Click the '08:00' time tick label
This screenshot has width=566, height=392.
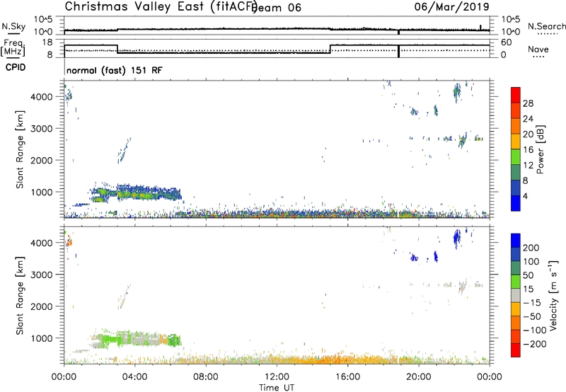coord(206,377)
